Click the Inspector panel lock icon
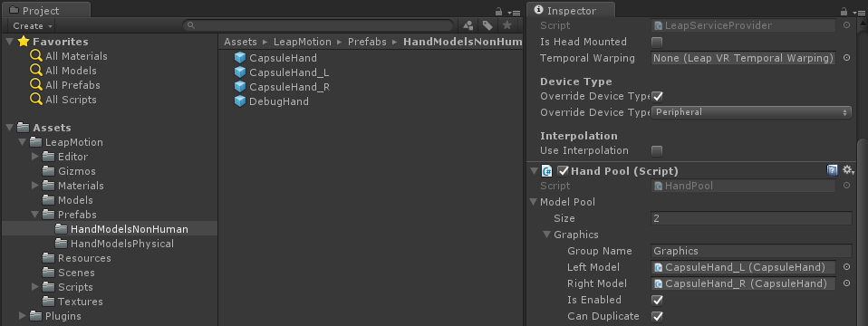Viewport: 868px width, 326px height. [844, 11]
